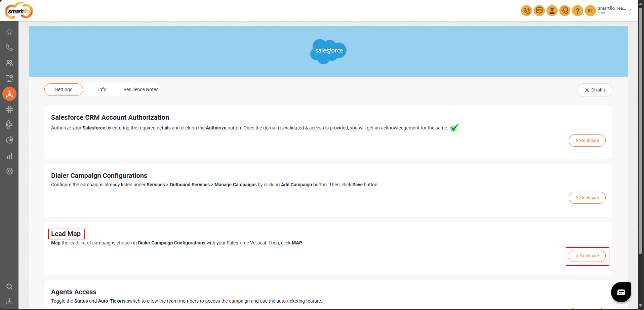
Task: Open the gear settings sidebar icon
Action: click(9, 171)
